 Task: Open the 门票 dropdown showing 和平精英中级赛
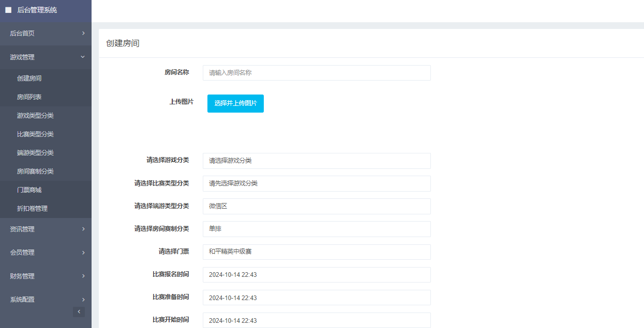[317, 252]
